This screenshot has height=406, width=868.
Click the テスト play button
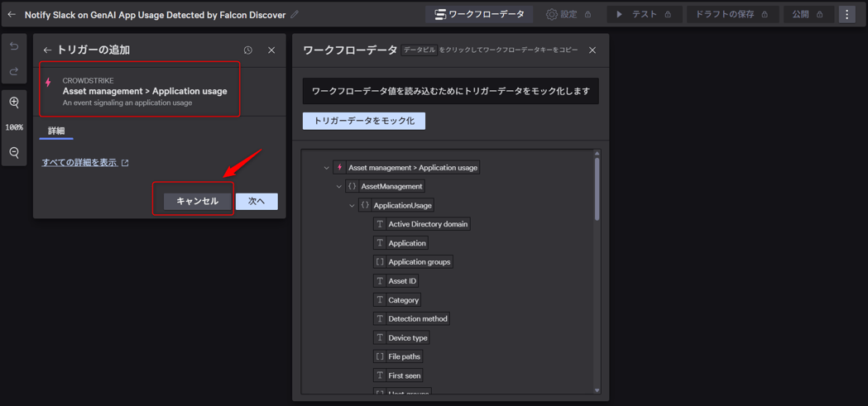[x=645, y=14]
